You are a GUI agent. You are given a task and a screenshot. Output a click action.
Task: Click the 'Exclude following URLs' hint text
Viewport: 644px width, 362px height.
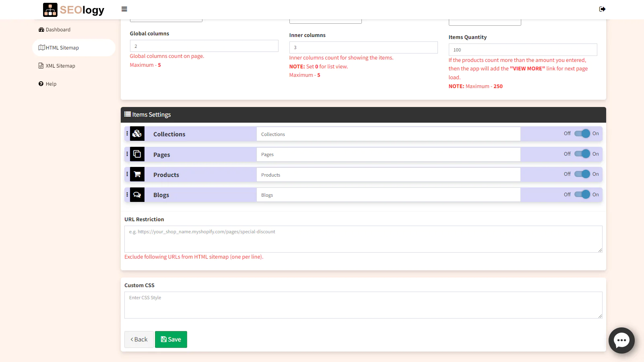point(194,257)
